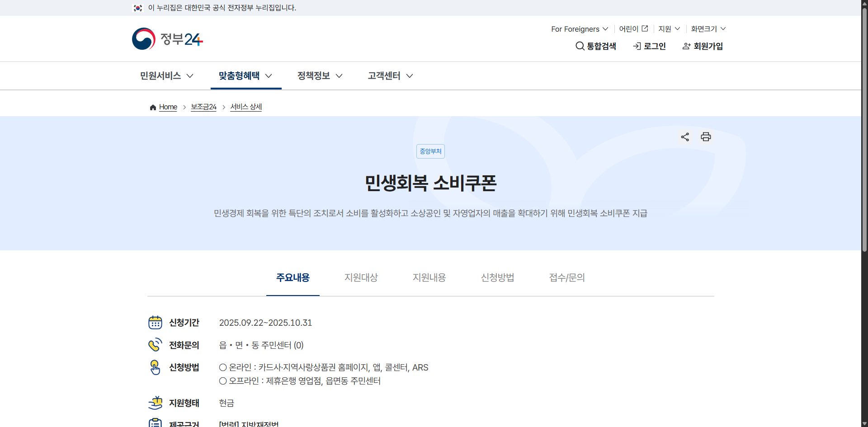The width and height of the screenshot is (868, 427).
Task: Click the home icon in the breadcrumb
Action: (153, 107)
